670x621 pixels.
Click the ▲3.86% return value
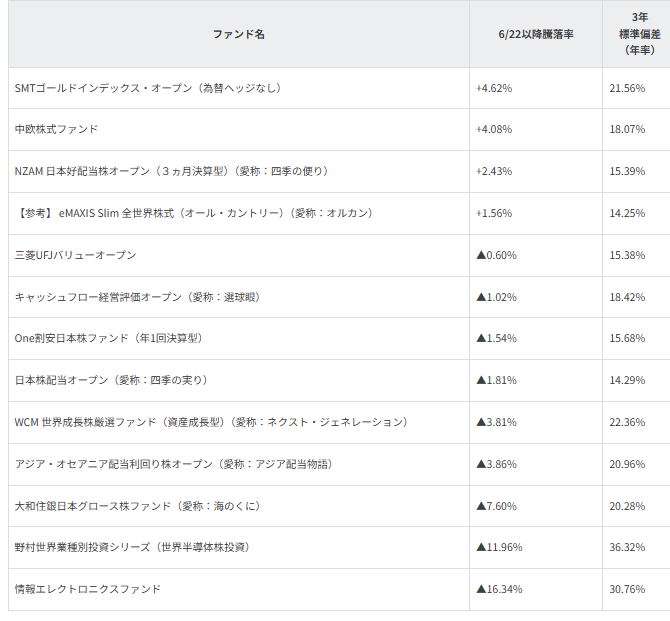tap(497, 464)
